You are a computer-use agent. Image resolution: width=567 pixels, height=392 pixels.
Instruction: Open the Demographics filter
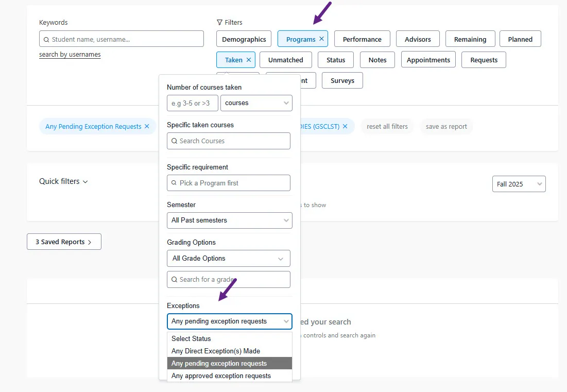(x=244, y=39)
